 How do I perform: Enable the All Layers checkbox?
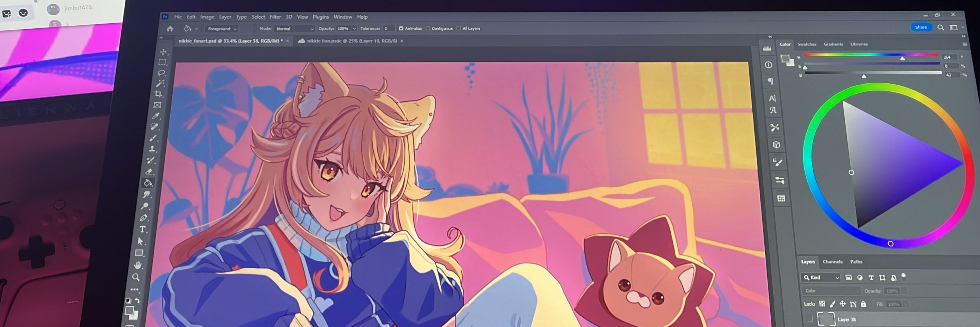coord(459,28)
